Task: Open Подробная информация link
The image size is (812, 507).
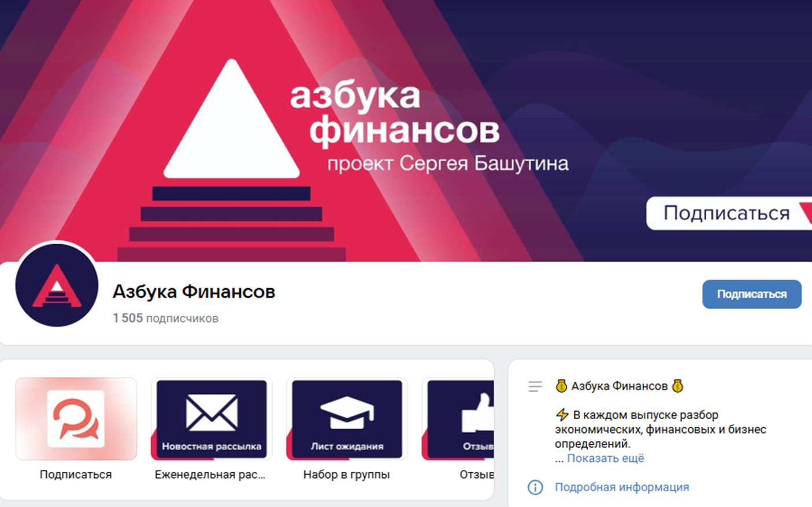Action: coord(622,487)
